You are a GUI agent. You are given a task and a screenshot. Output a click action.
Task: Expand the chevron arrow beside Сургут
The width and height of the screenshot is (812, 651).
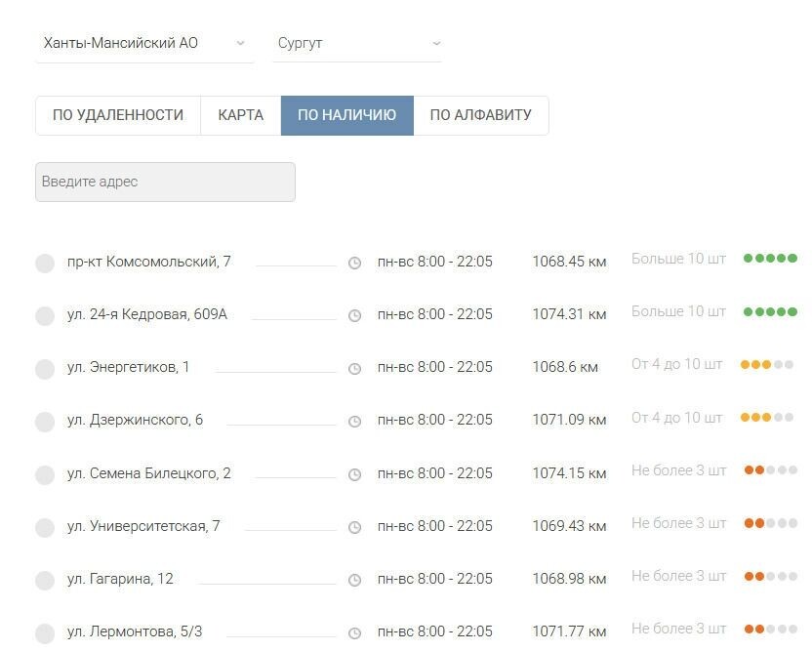pos(435,43)
